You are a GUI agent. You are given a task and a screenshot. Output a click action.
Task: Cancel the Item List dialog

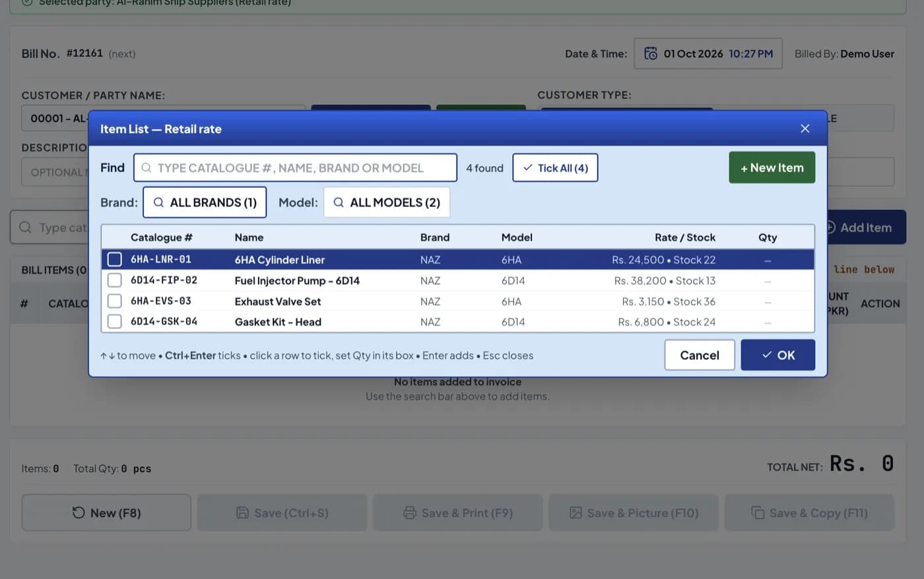pyautogui.click(x=700, y=355)
